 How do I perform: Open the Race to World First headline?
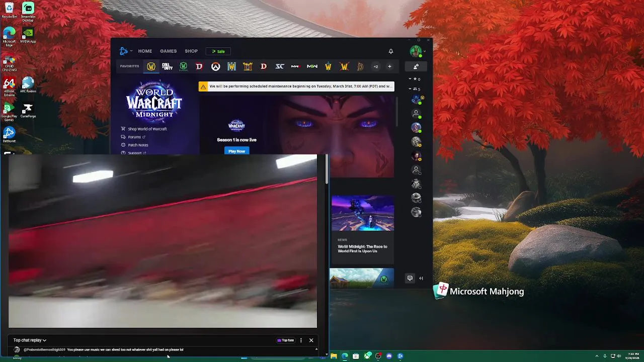click(362, 249)
